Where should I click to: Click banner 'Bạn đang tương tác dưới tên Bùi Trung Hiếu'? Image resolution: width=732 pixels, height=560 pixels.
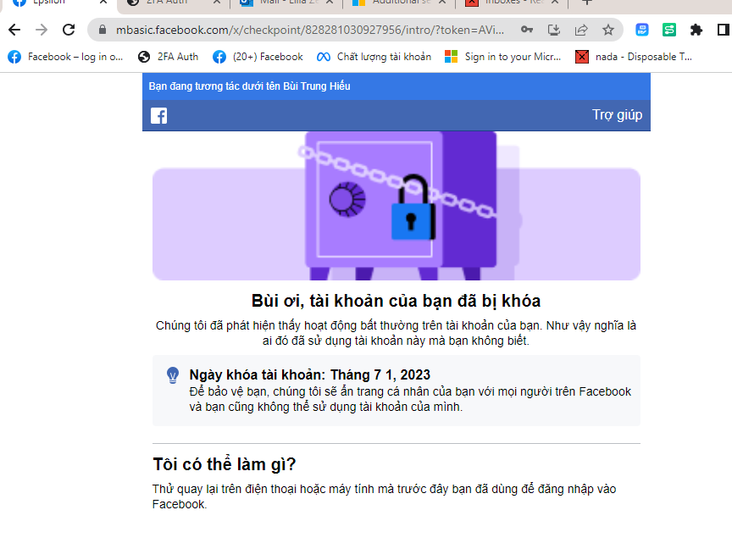pyautogui.click(x=249, y=86)
